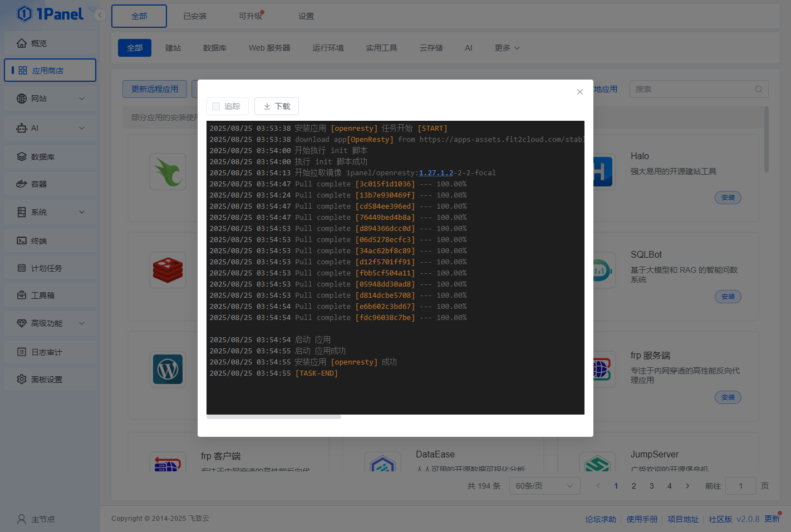Screen dimensions: 791x532
Task: Open 概览 overview from the home icon
Action: [22, 43]
